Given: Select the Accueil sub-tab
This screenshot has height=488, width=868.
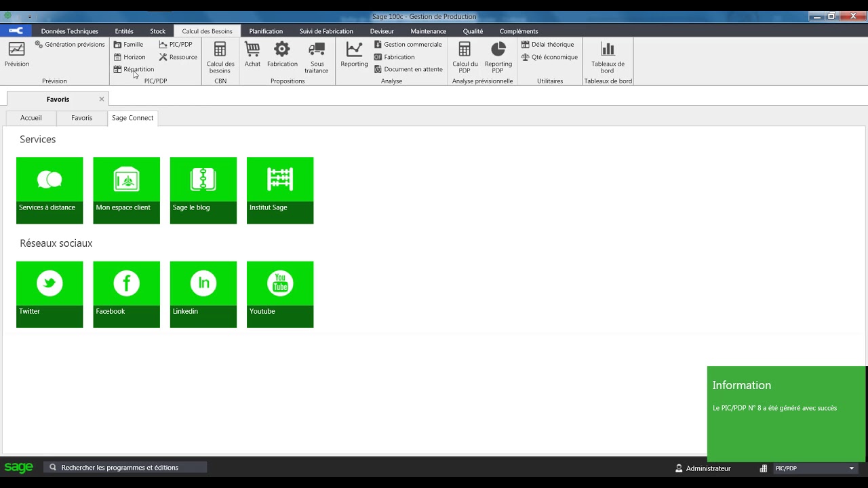Looking at the screenshot, I should point(31,118).
